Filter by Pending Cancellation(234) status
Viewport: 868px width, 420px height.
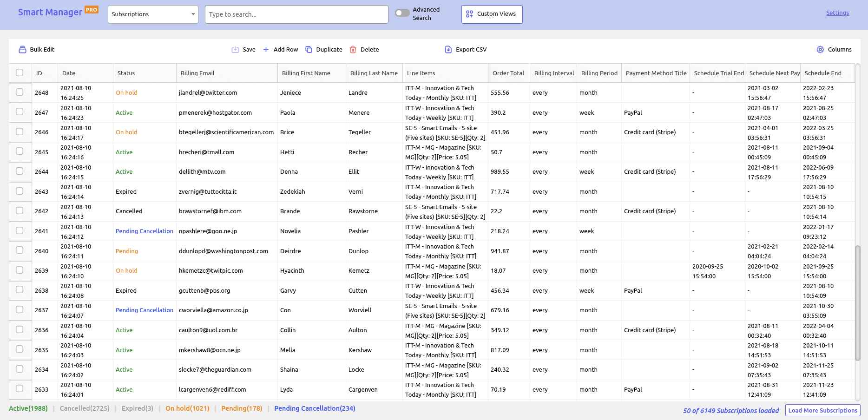tap(315, 408)
